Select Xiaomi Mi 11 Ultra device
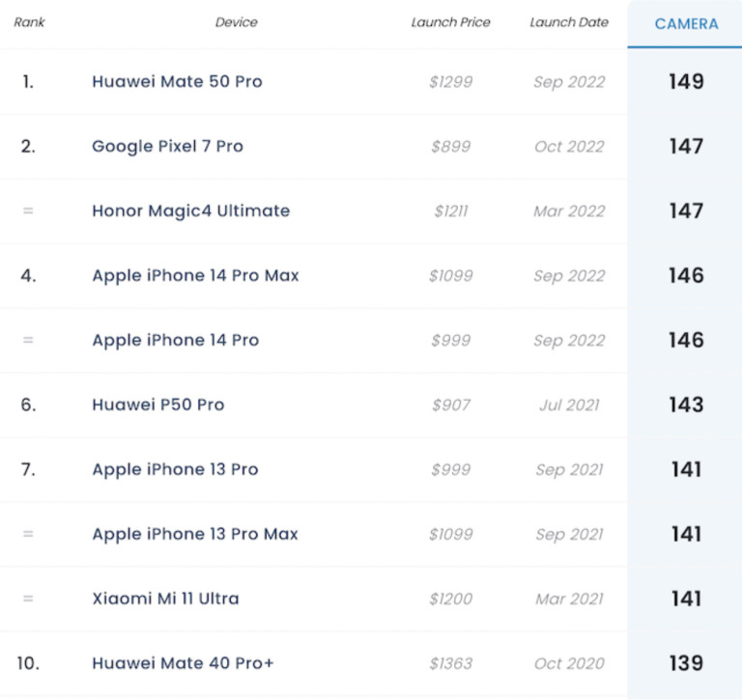Screen dimensions: 742x700 click(x=165, y=600)
